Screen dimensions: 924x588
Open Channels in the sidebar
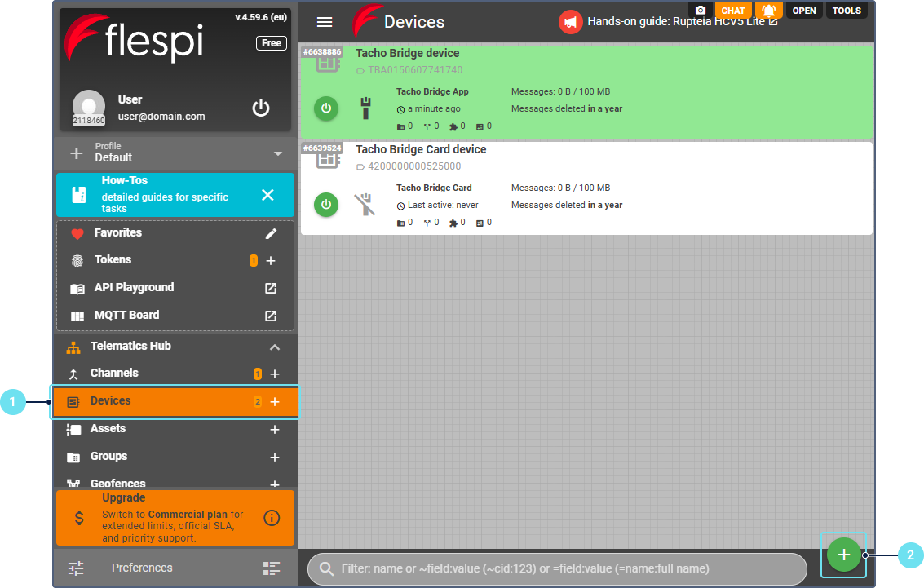point(114,373)
